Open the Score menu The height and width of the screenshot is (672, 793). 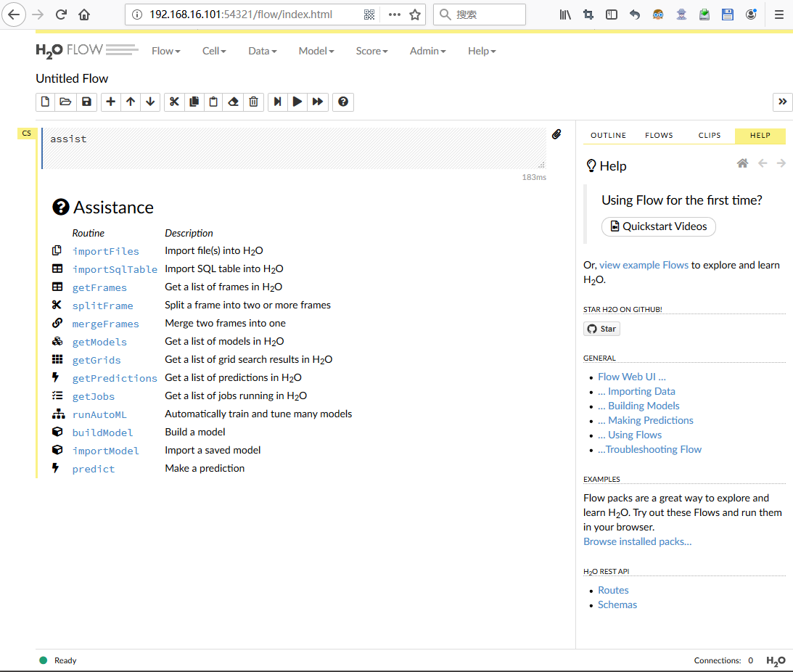[x=371, y=51]
